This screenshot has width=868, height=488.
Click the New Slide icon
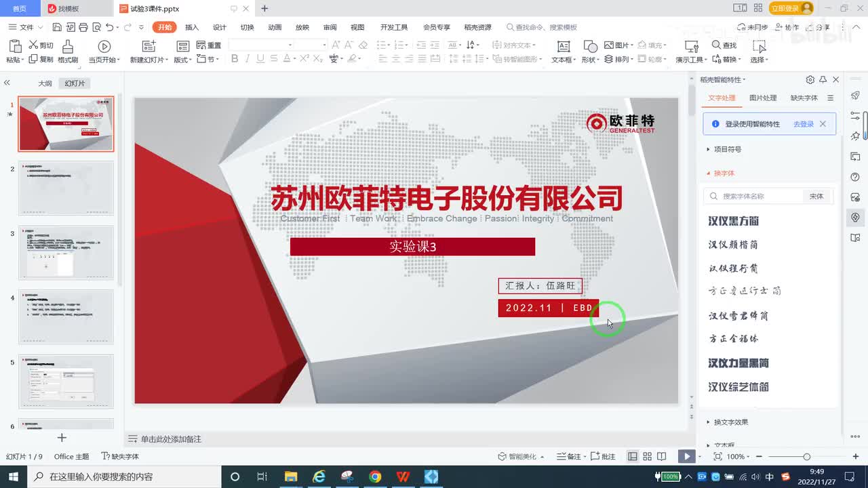coord(148,46)
